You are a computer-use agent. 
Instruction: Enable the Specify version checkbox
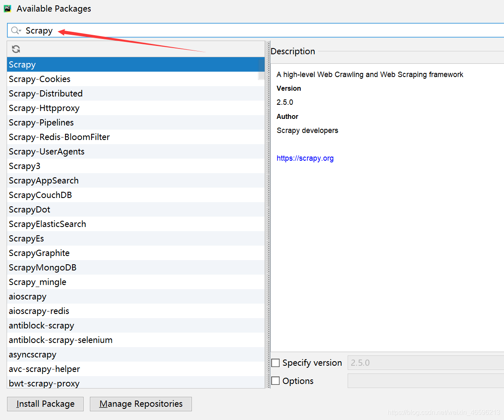(275, 363)
